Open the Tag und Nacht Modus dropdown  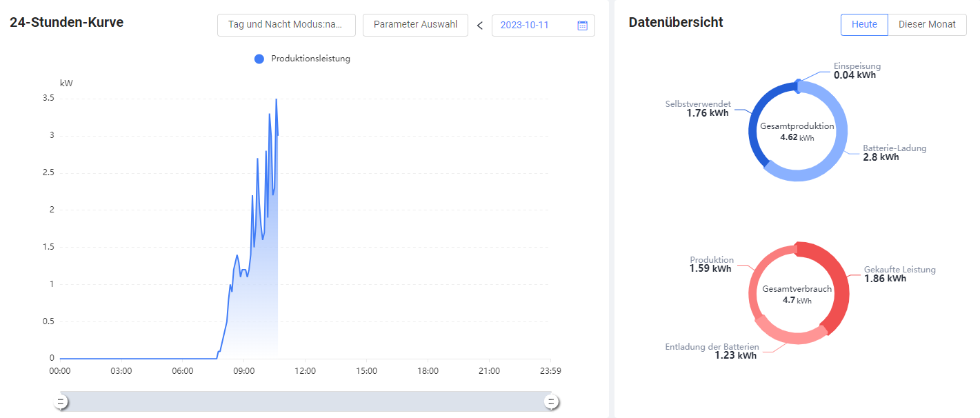[x=286, y=25]
